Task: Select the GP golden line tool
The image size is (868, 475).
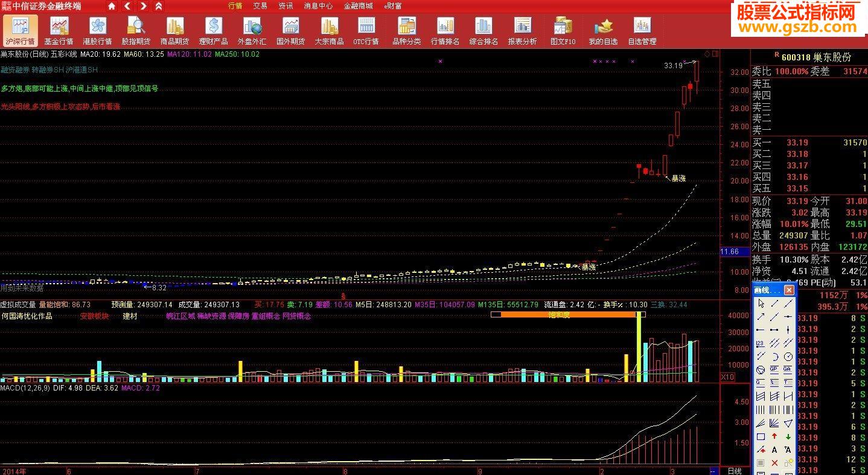Action: tap(774, 369)
